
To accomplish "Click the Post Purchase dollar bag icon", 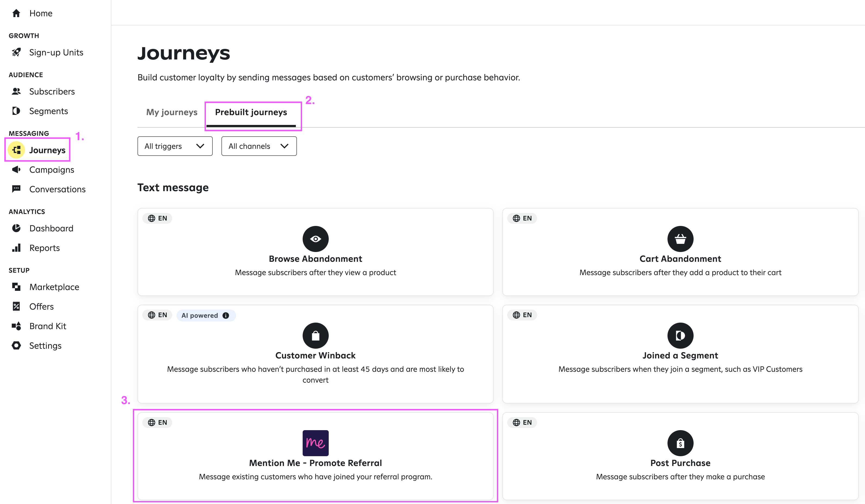I will click(680, 443).
